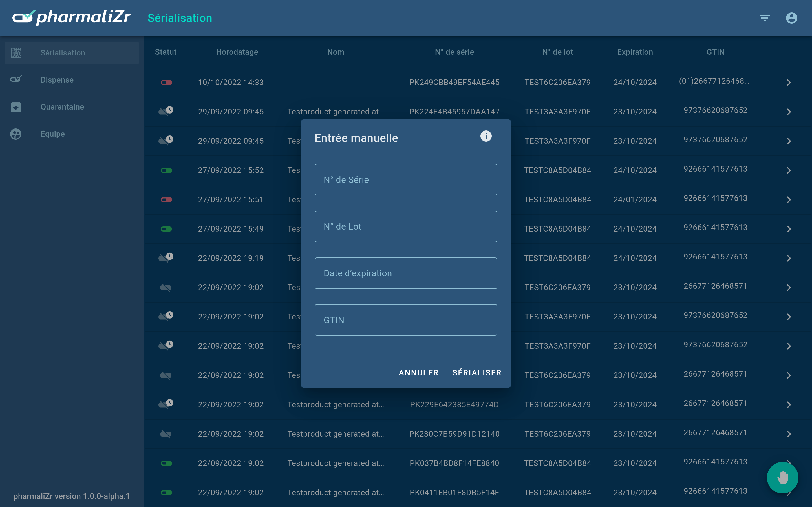Viewport: 812px width, 507px height.
Task: Expand row chevron for serial PK229E642385E49774D
Action: pyautogui.click(x=789, y=405)
